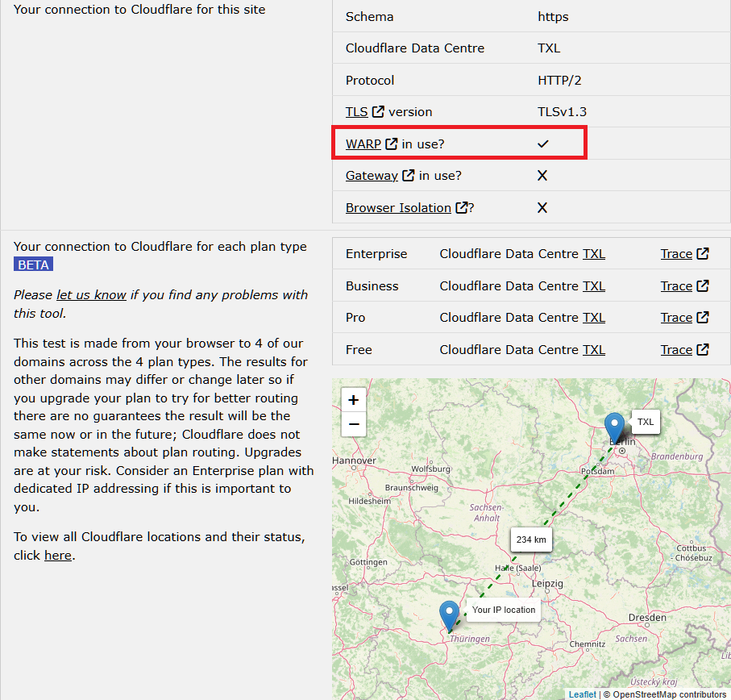Select the 'TLSv1.3' value text
Screen dimensions: 731x700
pyautogui.click(x=562, y=112)
